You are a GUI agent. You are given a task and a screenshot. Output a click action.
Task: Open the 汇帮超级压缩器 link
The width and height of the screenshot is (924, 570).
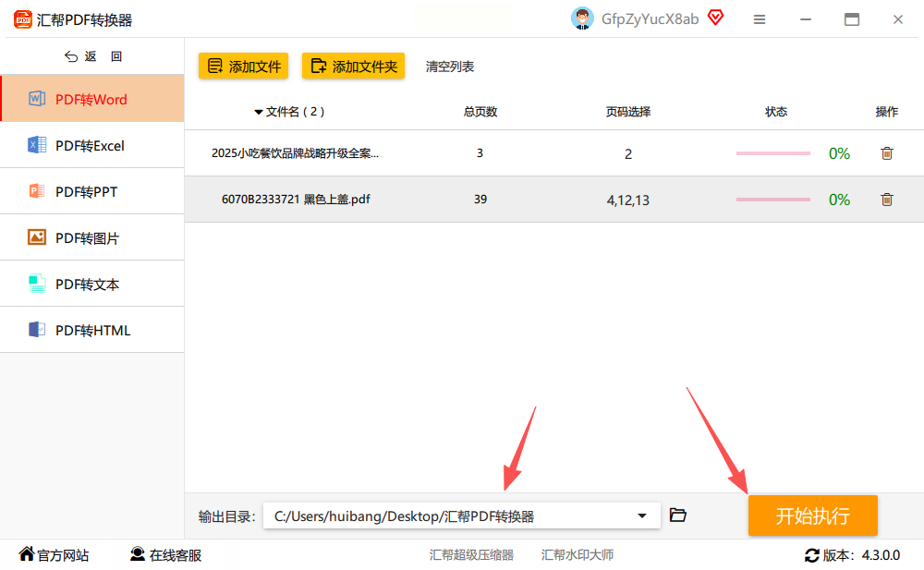pos(471,554)
